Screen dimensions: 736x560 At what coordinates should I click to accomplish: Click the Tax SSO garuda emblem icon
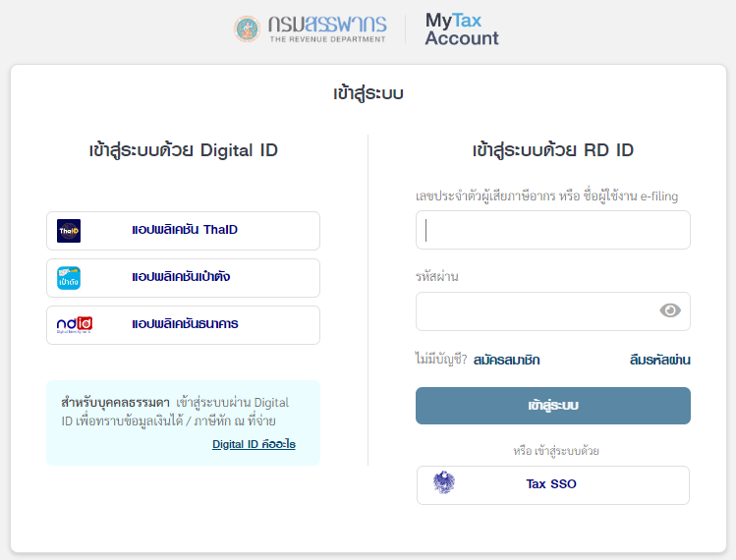(443, 482)
